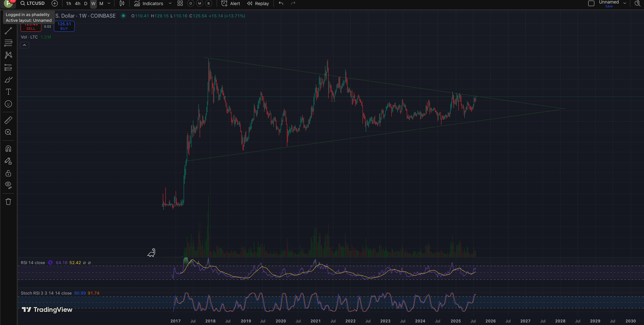Screen dimensions: 644x325
Task: Start bar Replay mode
Action: [258, 4]
